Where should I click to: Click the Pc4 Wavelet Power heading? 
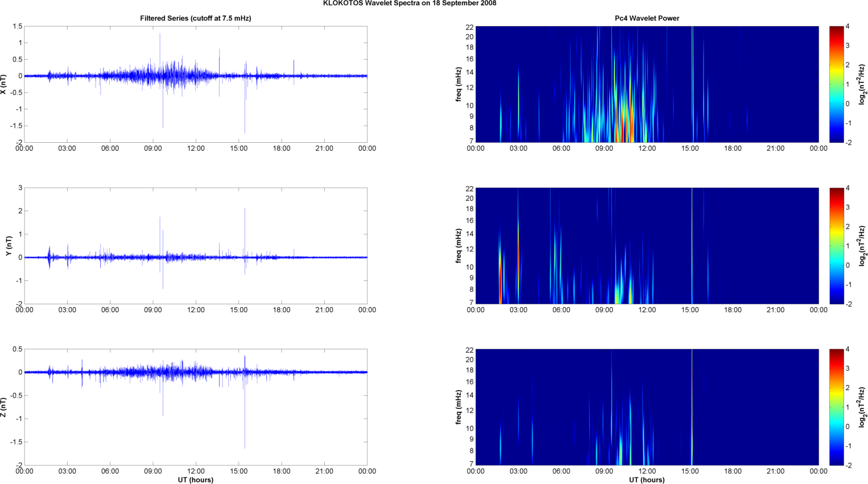tap(647, 18)
